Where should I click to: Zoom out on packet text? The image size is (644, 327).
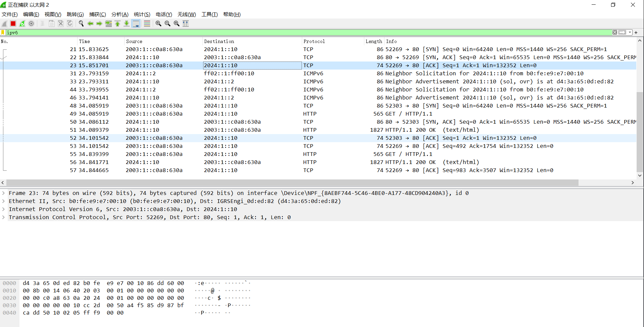point(168,24)
